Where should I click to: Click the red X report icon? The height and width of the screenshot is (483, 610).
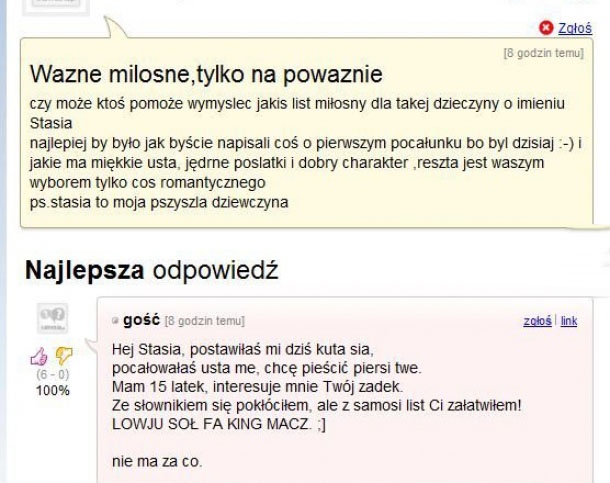tap(546, 28)
